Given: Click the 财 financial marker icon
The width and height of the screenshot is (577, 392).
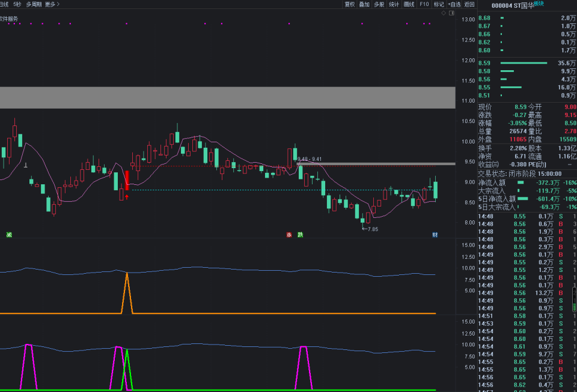Looking at the screenshot, I should [435, 235].
